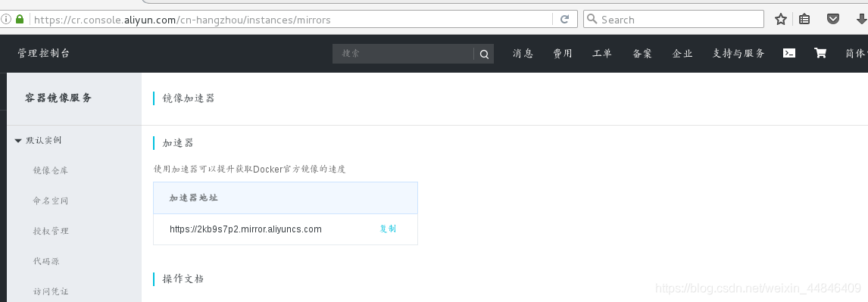Click the Docker accelerator description text
Image resolution: width=868 pixels, height=302 pixels.
(250, 170)
